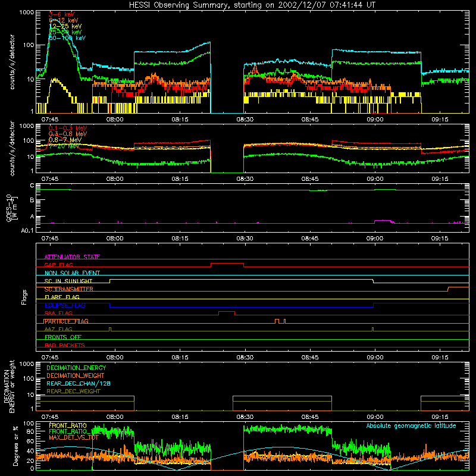Click the NON_SOLAR_EVENT flag label
Image resolution: width=476 pixels, height=476 pixels.
[x=72, y=273]
